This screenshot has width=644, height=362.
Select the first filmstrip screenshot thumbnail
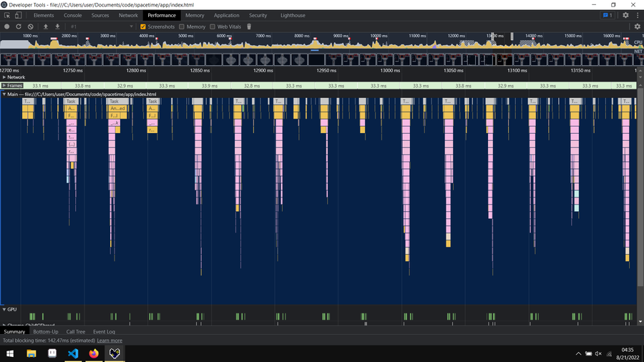point(9,59)
